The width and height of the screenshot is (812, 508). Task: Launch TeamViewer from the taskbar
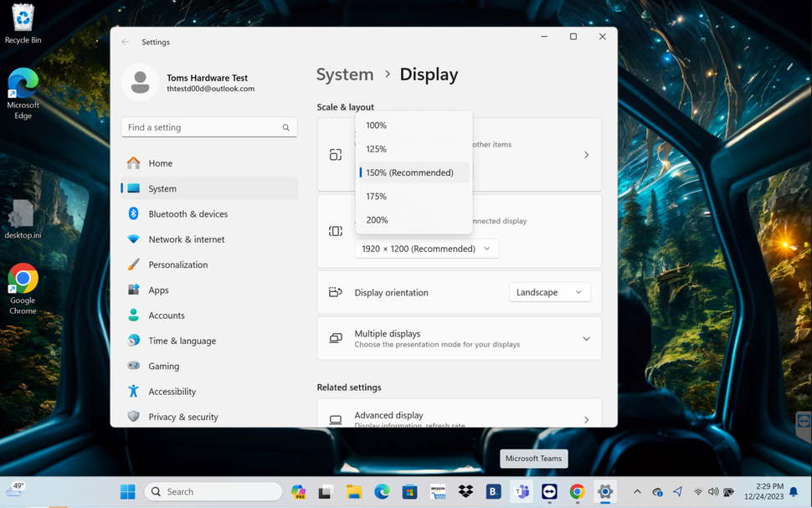click(549, 492)
